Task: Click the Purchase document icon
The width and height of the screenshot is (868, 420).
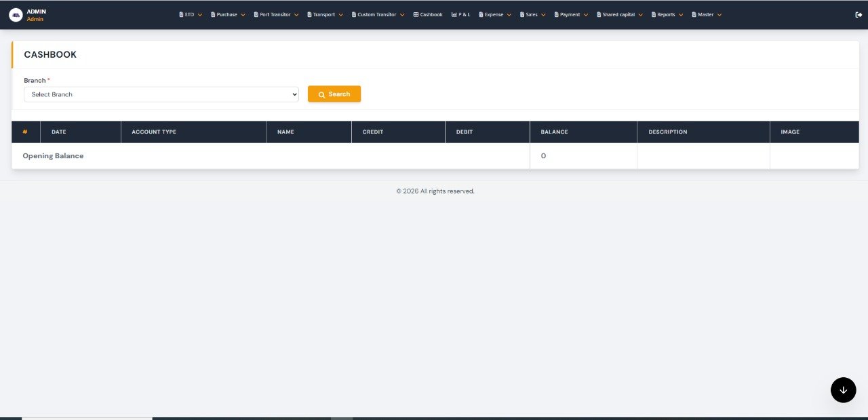Action: click(212, 14)
